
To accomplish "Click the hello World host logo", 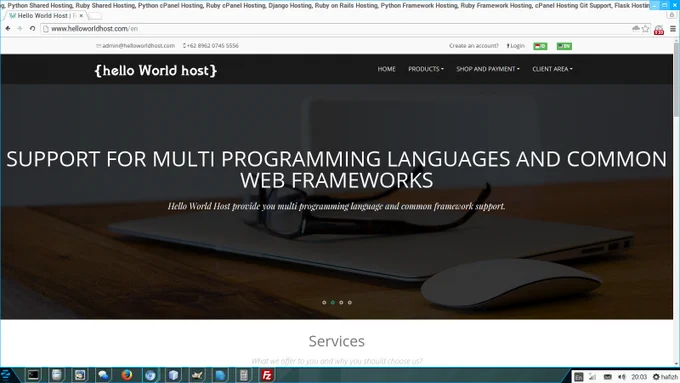I will coord(155,70).
